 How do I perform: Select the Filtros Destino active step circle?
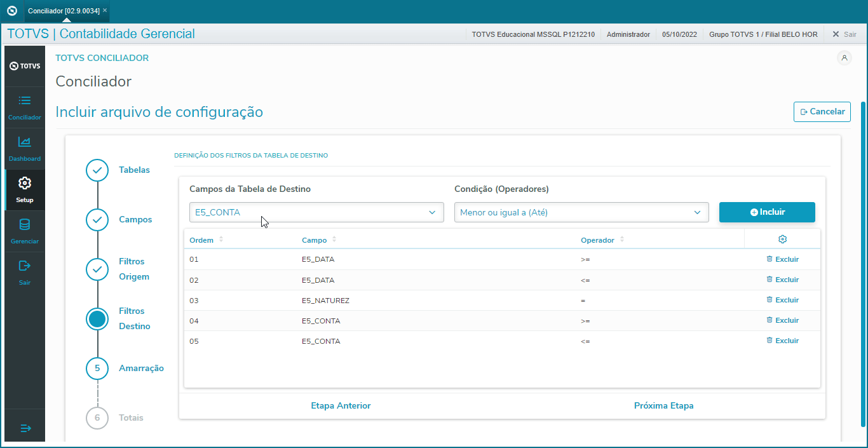97,319
